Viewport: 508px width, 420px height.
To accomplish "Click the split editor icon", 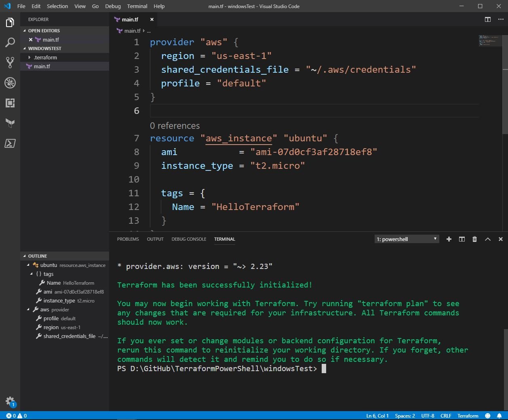I will pyautogui.click(x=488, y=19).
